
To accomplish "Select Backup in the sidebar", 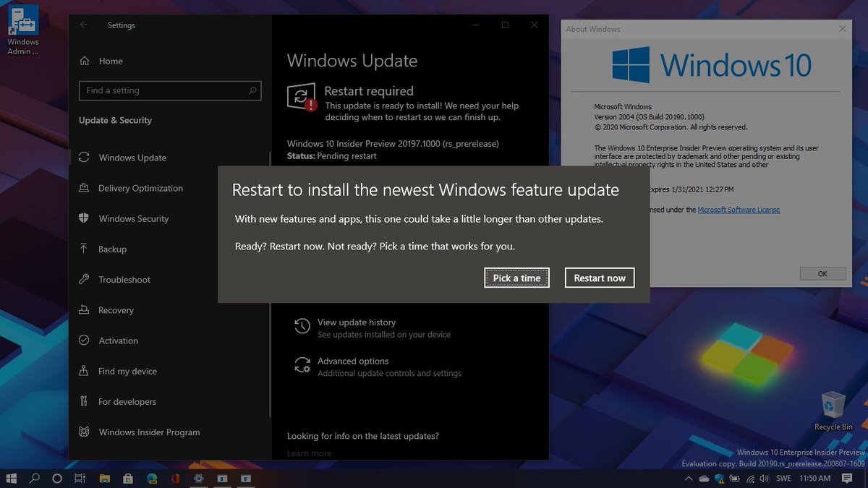I will pos(170,249).
